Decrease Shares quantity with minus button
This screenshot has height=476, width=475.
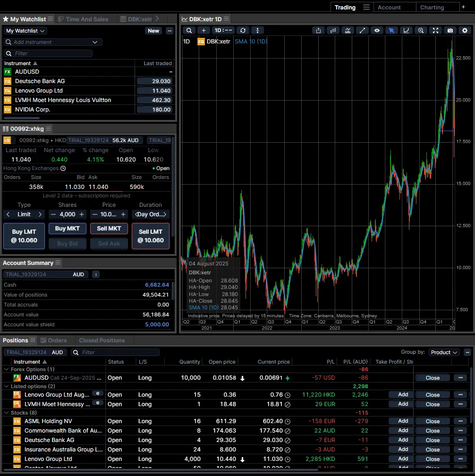53,214
